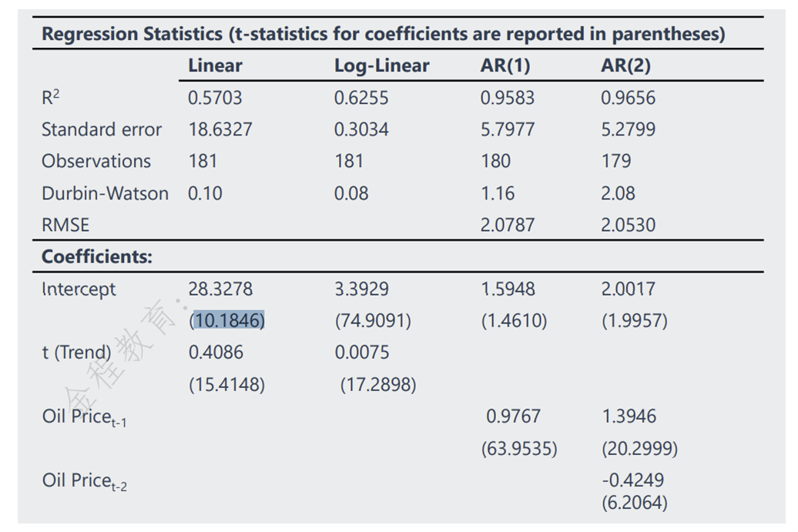This screenshot has height=532, width=798.
Task: Select the Intercept row label
Action: [x=79, y=289]
